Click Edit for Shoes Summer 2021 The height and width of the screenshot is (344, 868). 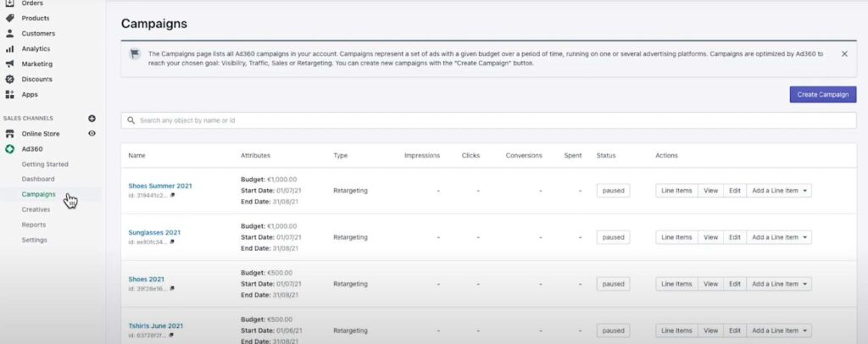pyautogui.click(x=735, y=191)
